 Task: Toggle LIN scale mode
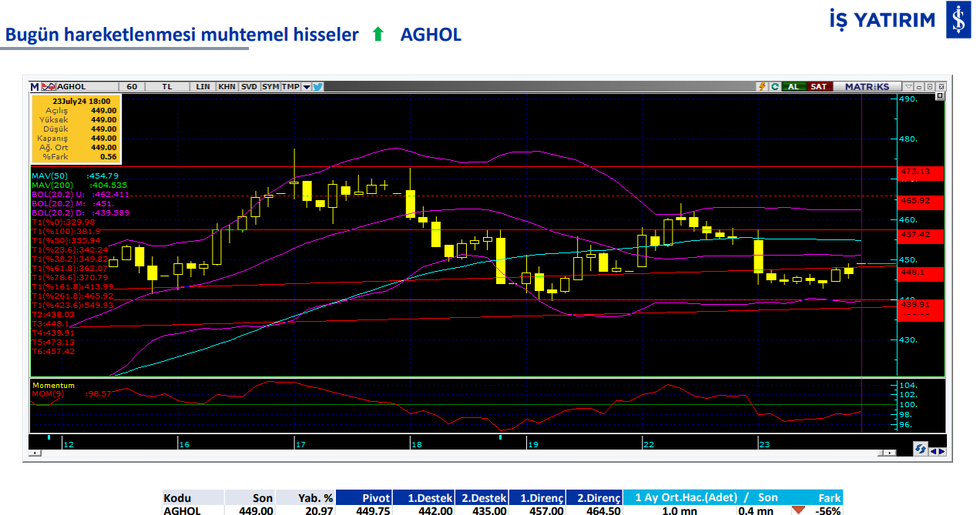point(203,87)
